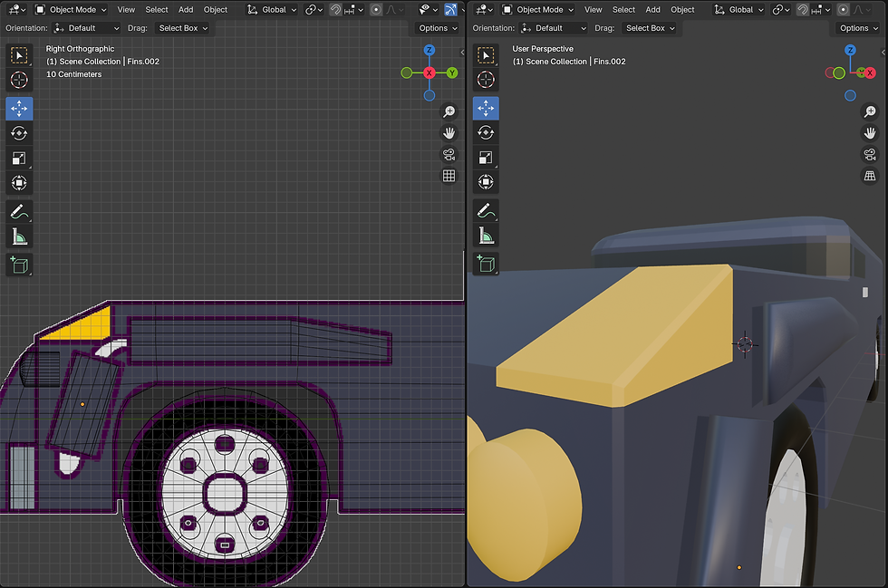Select the Measure tool in right viewport
Image resolution: width=888 pixels, height=588 pixels.
[x=486, y=236]
